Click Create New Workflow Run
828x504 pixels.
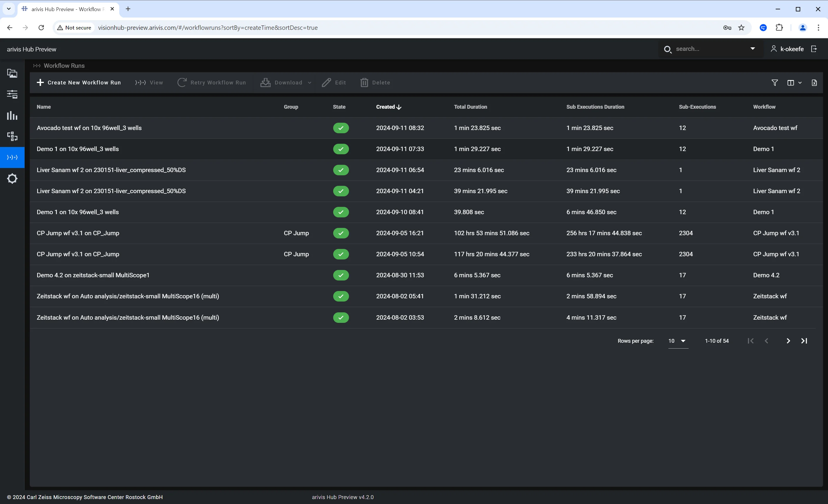pos(79,83)
